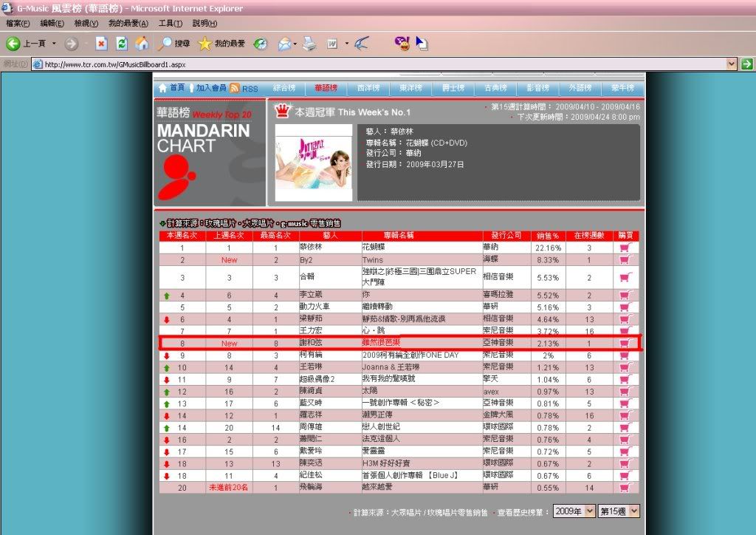756x535 pixels.
Task: Expand the address bar URL dropdown
Action: (x=732, y=64)
